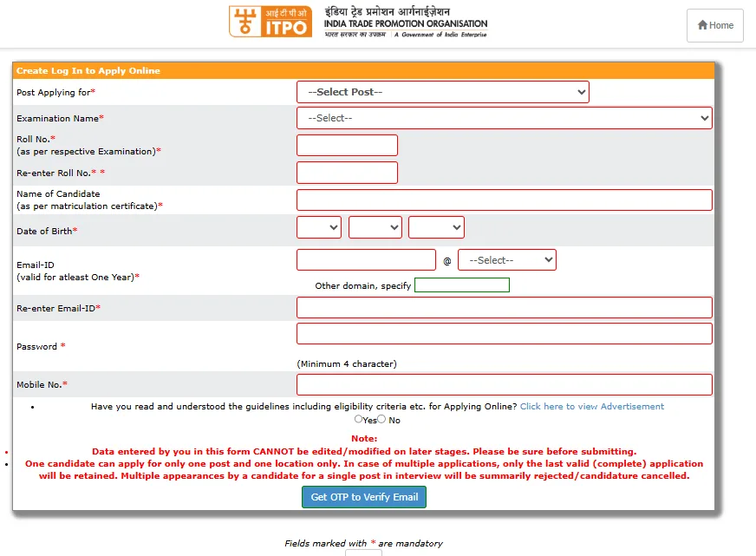Click the Email-ID username field
The height and width of the screenshot is (556, 756).
(366, 260)
